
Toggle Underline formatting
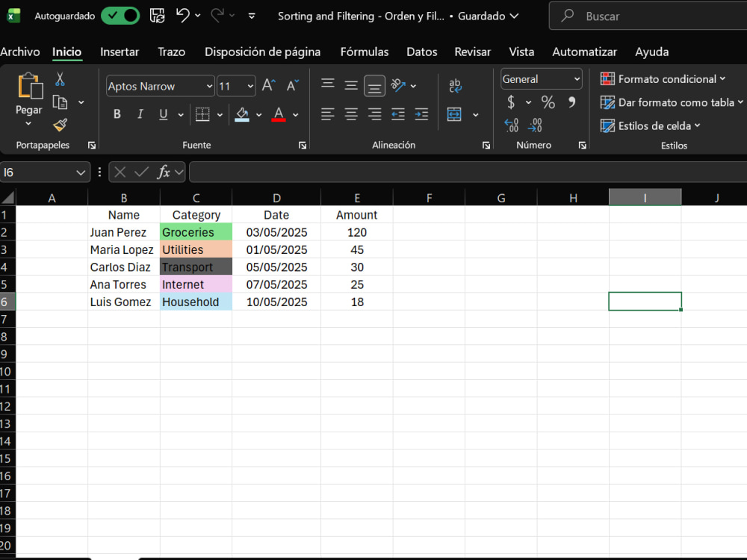[164, 114]
